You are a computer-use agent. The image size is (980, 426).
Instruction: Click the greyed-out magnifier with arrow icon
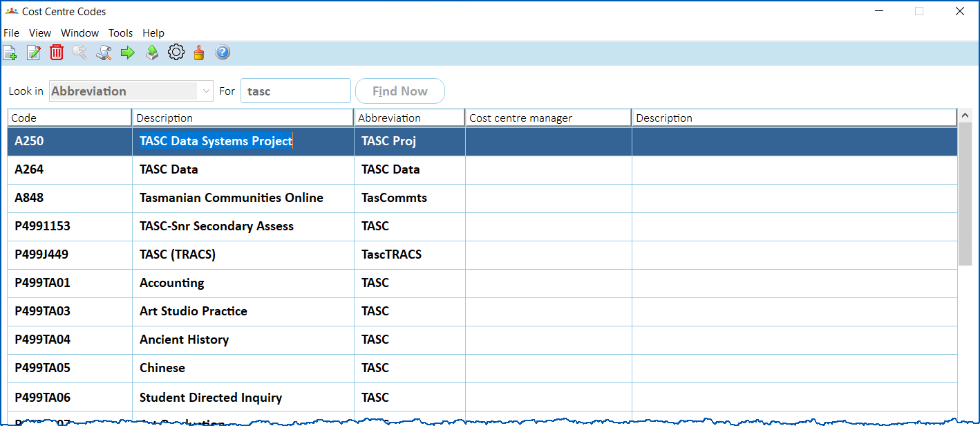(80, 53)
